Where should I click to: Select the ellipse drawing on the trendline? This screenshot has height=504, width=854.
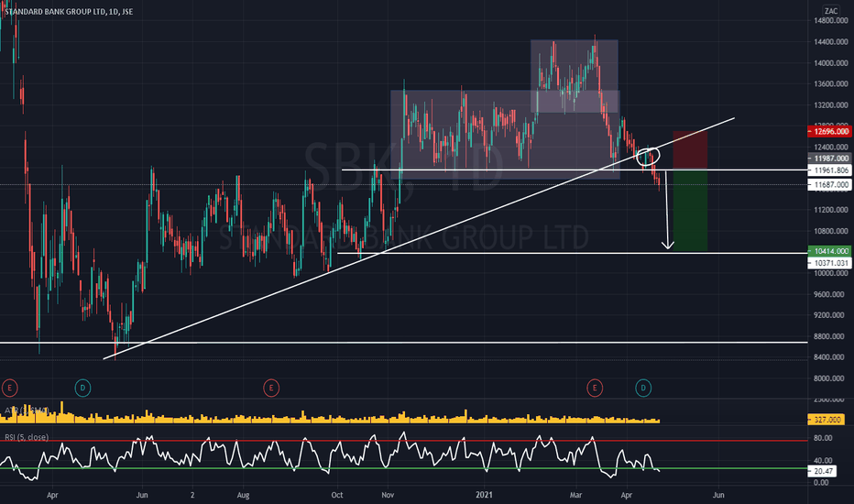tap(648, 157)
